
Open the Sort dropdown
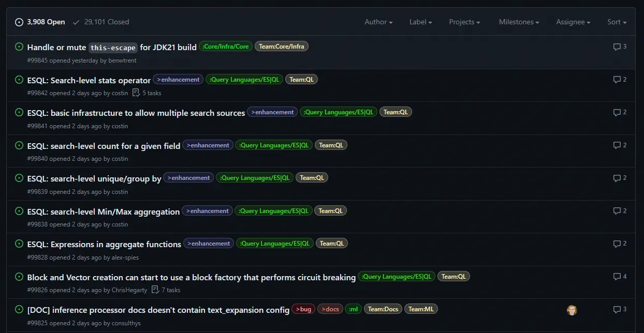point(617,22)
